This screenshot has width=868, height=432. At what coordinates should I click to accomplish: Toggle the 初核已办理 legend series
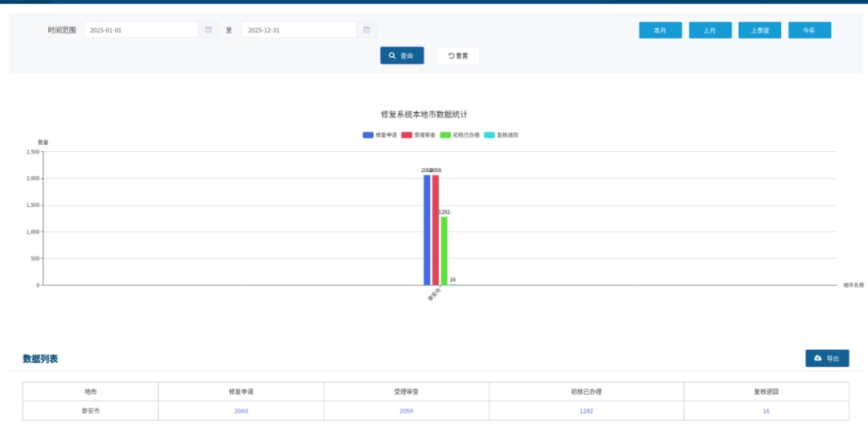point(460,135)
